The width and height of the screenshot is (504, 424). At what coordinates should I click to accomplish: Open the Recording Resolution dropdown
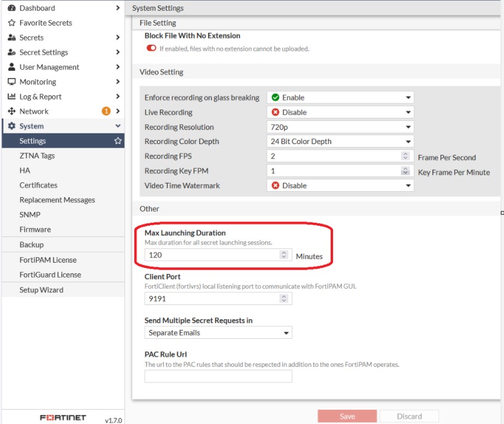coord(340,127)
